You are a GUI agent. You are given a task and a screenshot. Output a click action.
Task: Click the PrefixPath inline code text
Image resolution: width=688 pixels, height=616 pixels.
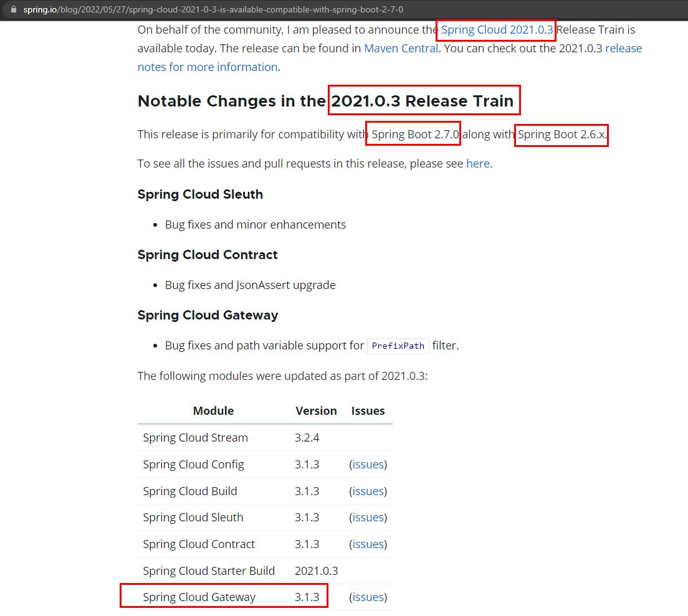(x=398, y=346)
